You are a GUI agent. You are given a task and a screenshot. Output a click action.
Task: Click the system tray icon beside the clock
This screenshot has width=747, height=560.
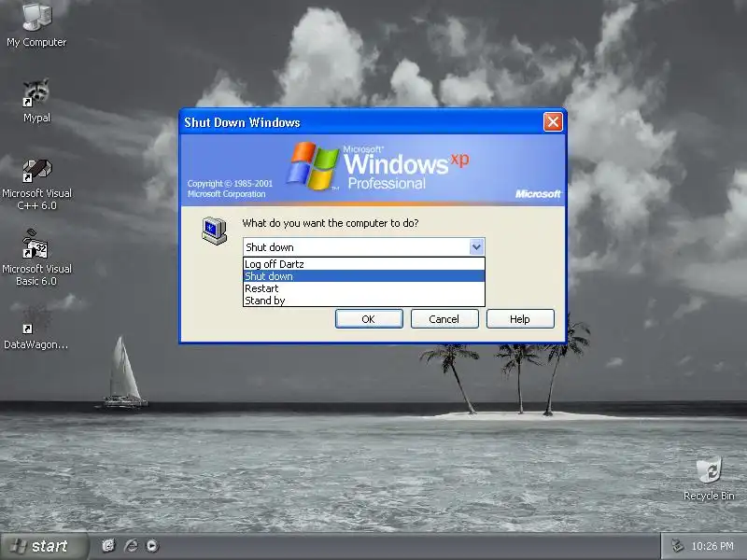point(678,546)
